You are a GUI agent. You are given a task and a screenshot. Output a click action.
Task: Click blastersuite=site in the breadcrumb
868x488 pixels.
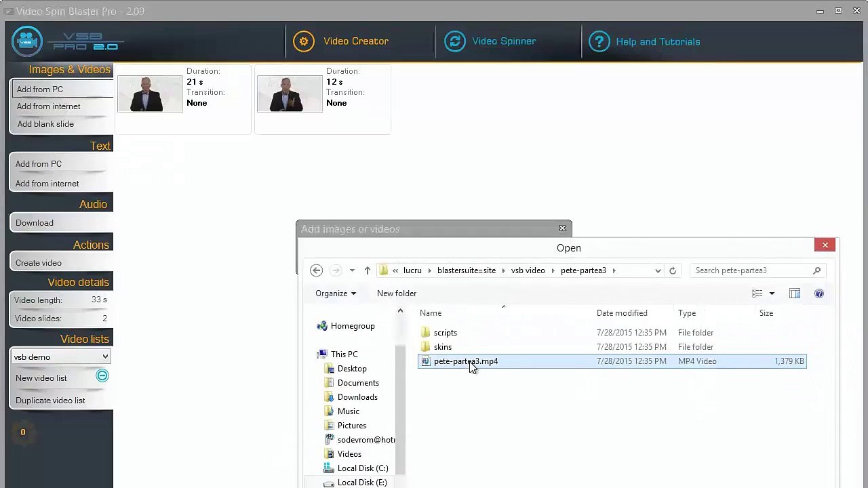[x=467, y=270]
